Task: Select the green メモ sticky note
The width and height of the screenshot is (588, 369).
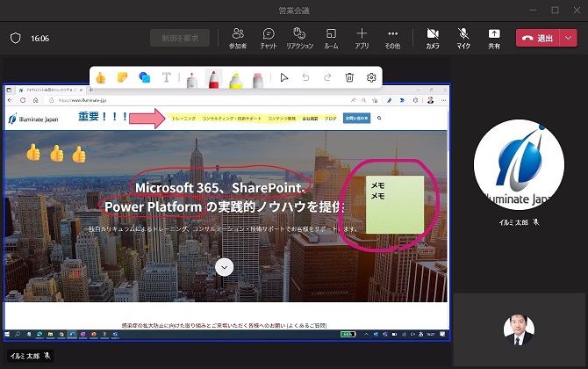Action: click(395, 205)
